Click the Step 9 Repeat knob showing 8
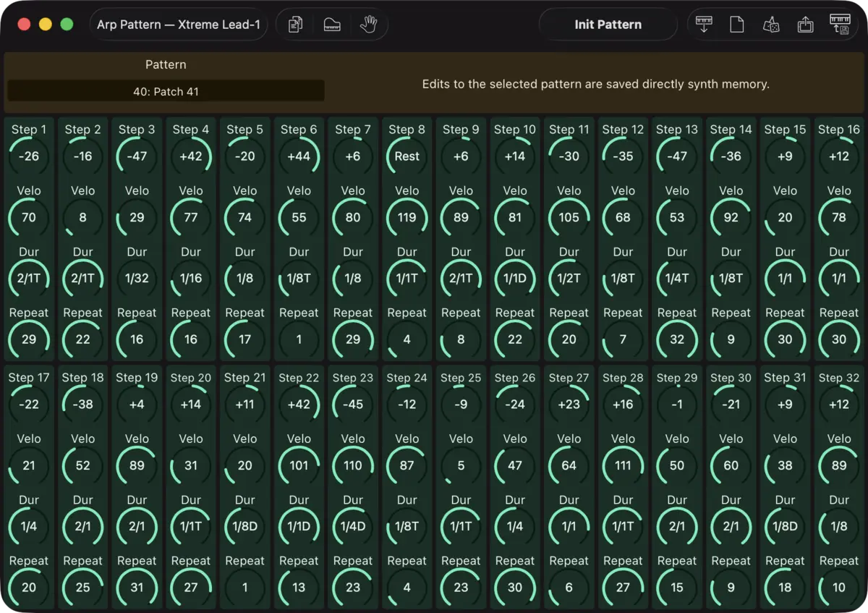Viewport: 868px width, 613px height. pos(461,339)
